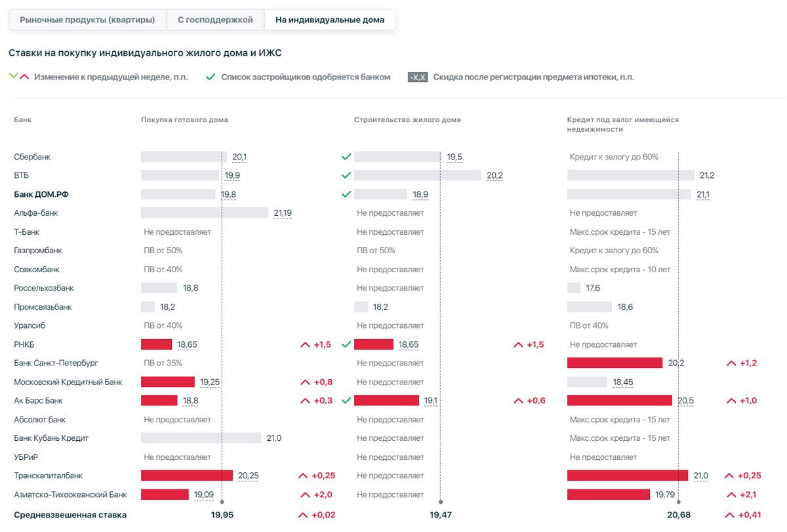
Task: Click the red up arrow beside +0,41 in average rate row
Action: [729, 515]
